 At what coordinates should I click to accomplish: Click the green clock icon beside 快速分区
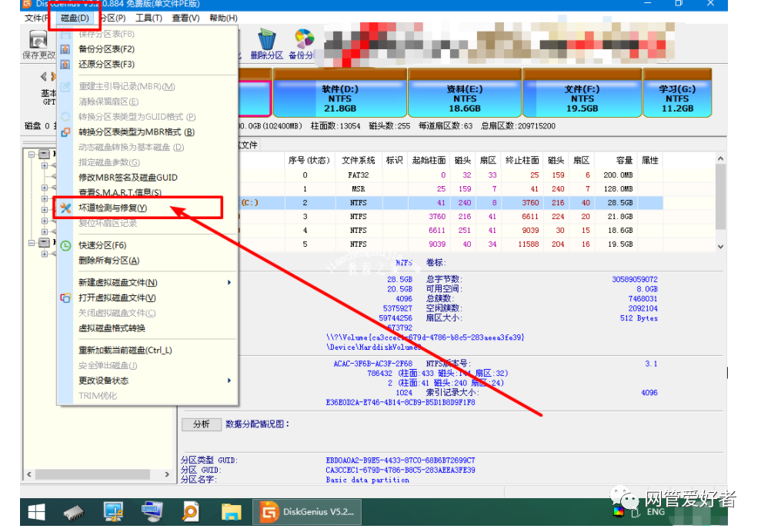[65, 245]
